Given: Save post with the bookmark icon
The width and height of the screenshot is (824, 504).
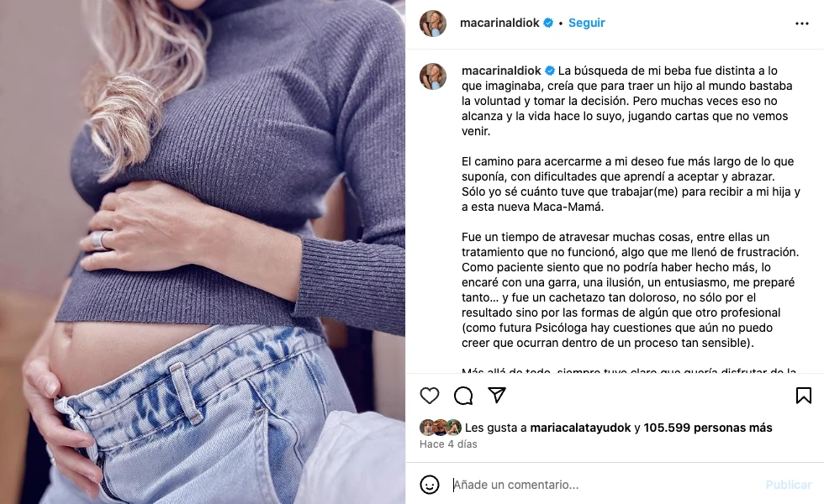Looking at the screenshot, I should [x=804, y=396].
